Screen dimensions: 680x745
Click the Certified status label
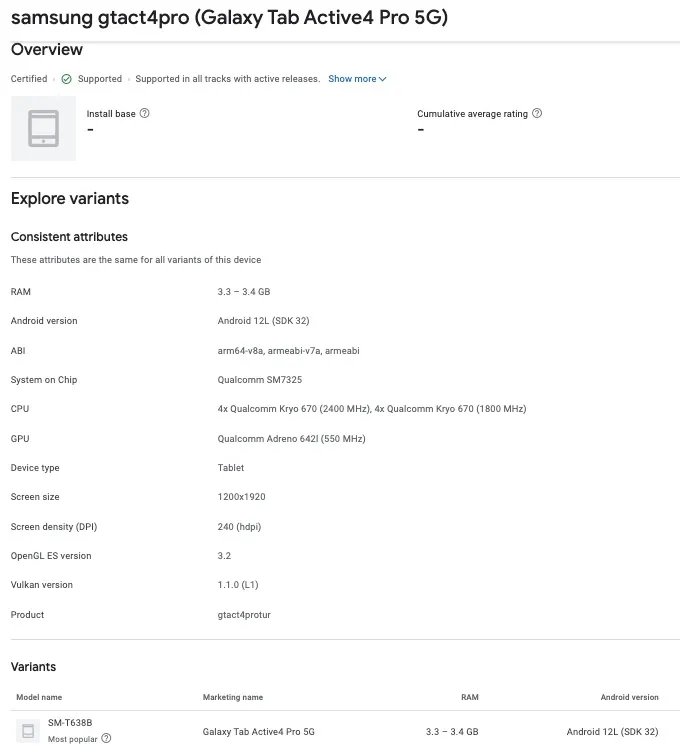[x=29, y=79]
